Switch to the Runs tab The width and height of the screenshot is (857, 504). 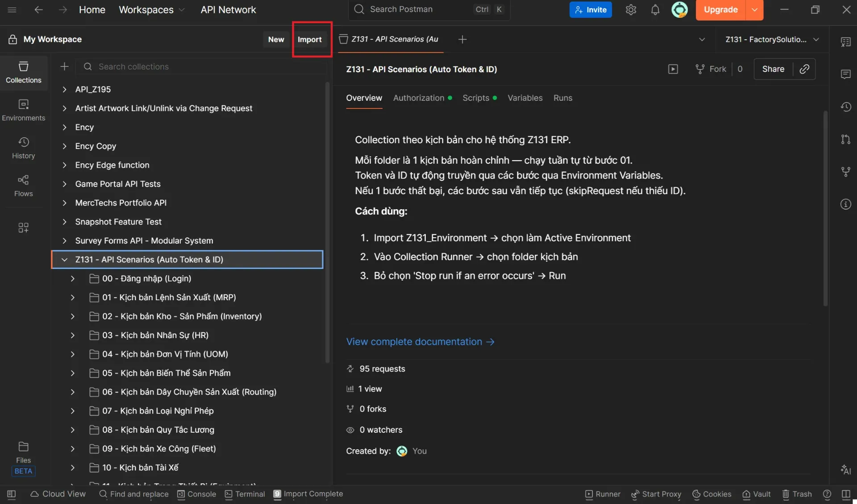(x=563, y=98)
